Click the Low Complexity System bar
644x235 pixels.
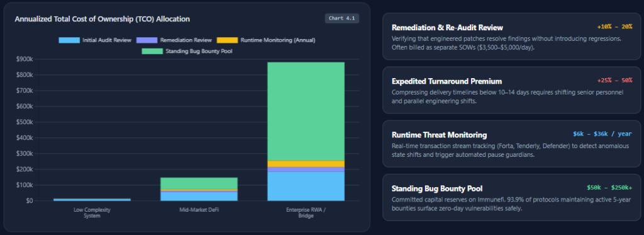tap(92, 200)
